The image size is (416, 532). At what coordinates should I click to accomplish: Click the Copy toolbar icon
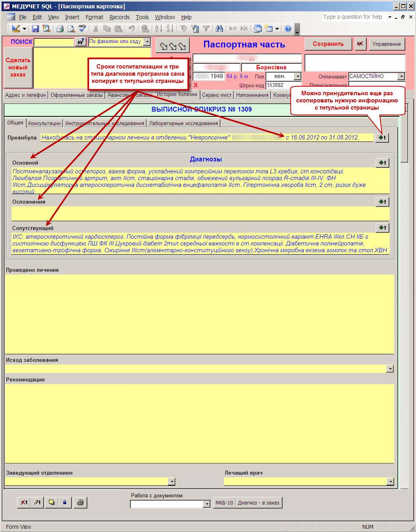point(107,29)
